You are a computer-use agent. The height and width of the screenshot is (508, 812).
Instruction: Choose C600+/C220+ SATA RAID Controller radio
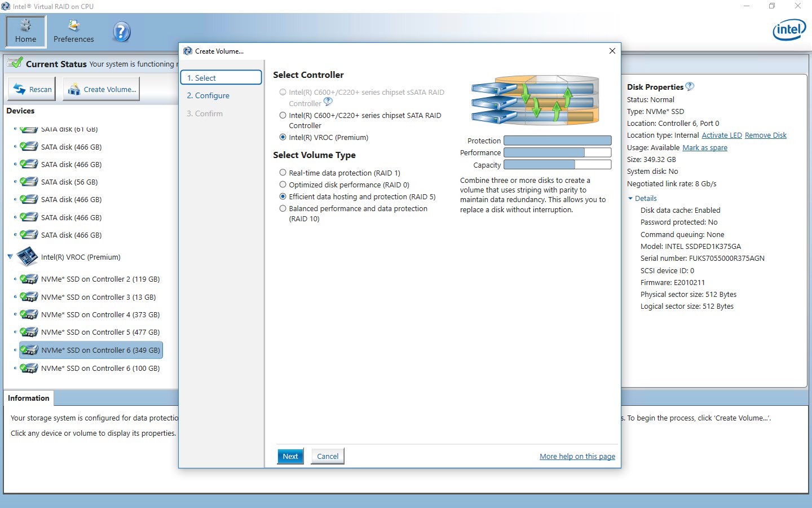point(283,115)
